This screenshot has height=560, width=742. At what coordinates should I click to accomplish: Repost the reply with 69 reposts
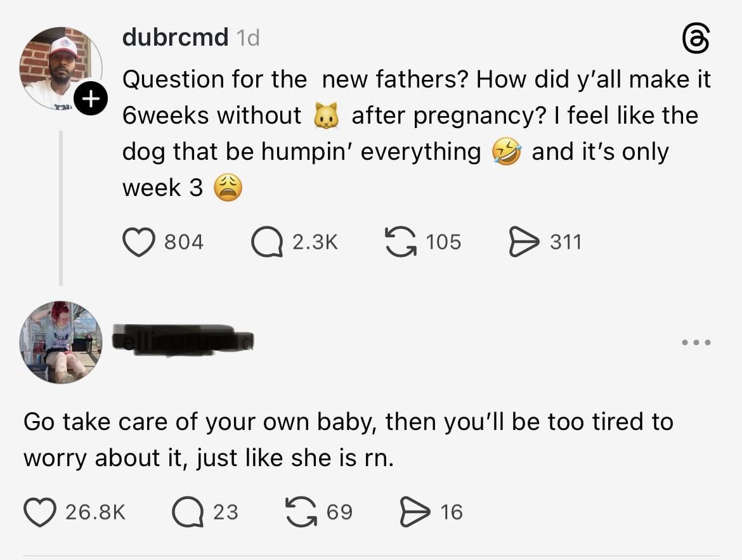[x=301, y=512]
